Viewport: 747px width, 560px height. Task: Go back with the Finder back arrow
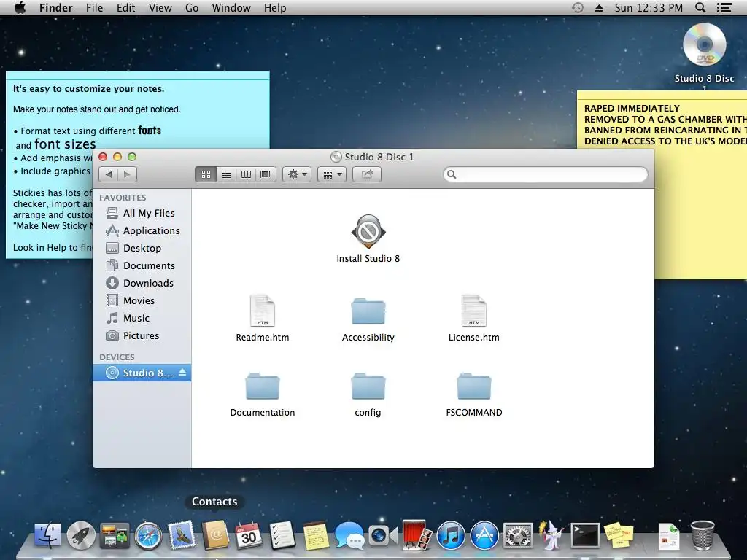(109, 174)
